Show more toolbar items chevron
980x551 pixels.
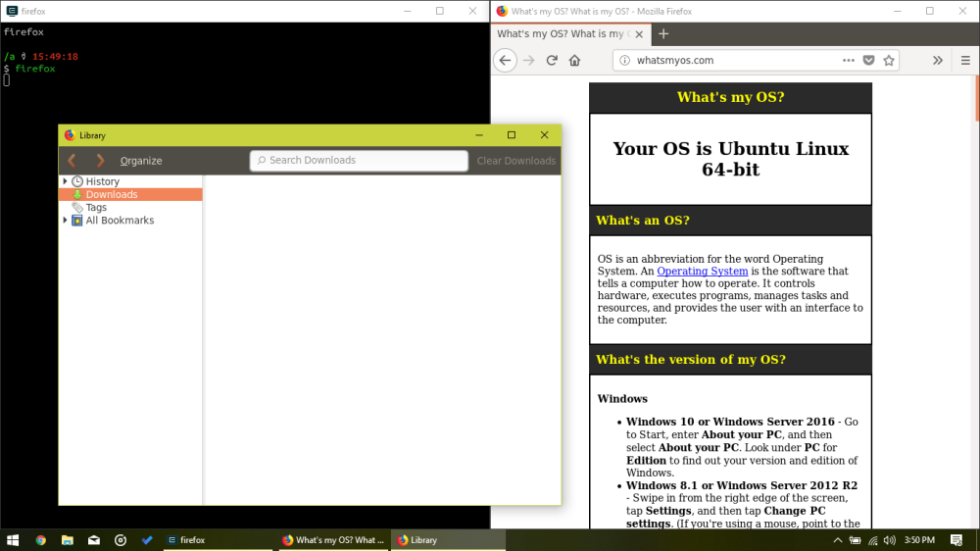pos(938,60)
